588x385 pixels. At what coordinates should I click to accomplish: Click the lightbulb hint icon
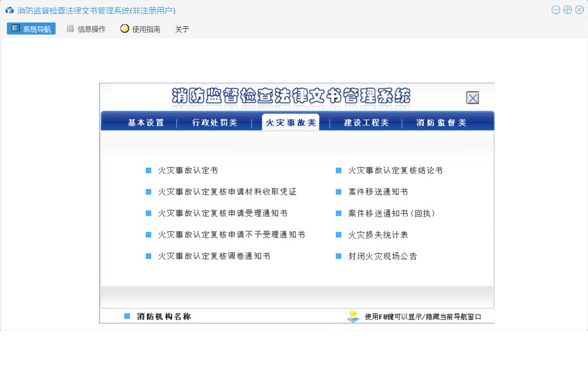pyautogui.click(x=353, y=316)
